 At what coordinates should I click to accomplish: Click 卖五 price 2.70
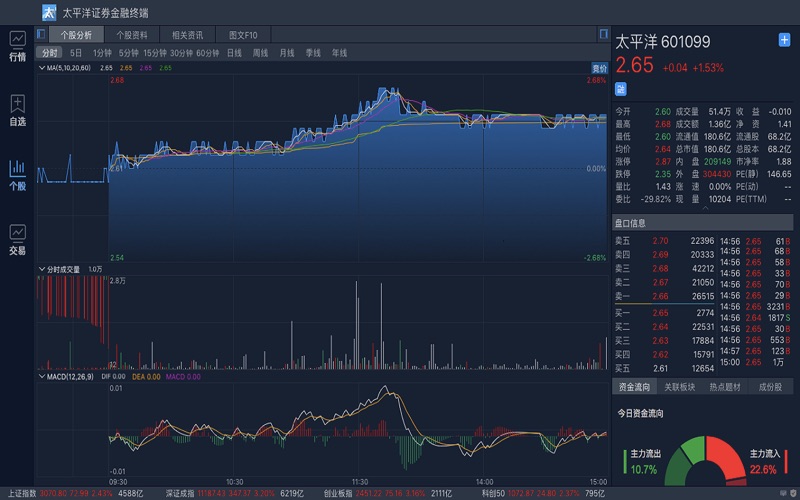[660, 241]
